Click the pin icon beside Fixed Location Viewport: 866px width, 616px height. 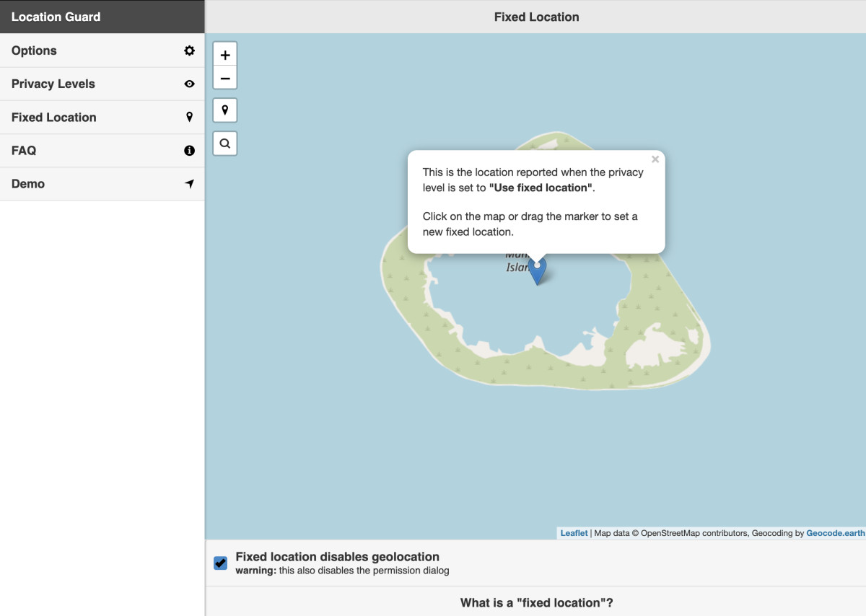coord(188,117)
